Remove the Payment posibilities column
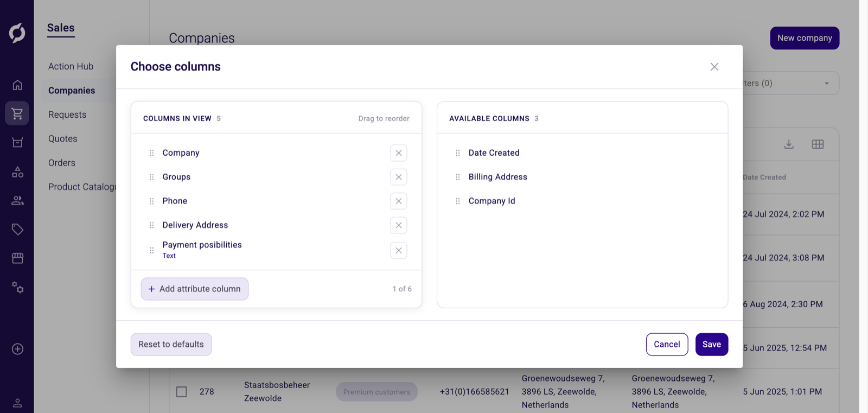 pyautogui.click(x=399, y=250)
